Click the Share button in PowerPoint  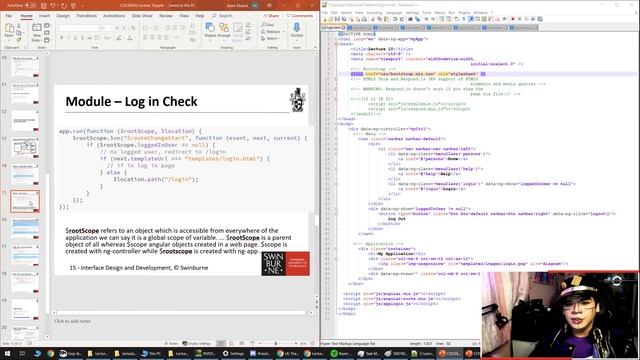(271, 16)
